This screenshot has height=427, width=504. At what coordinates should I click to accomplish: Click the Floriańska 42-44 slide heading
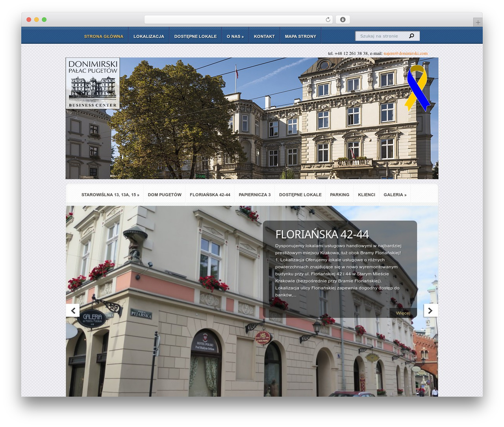point(322,234)
